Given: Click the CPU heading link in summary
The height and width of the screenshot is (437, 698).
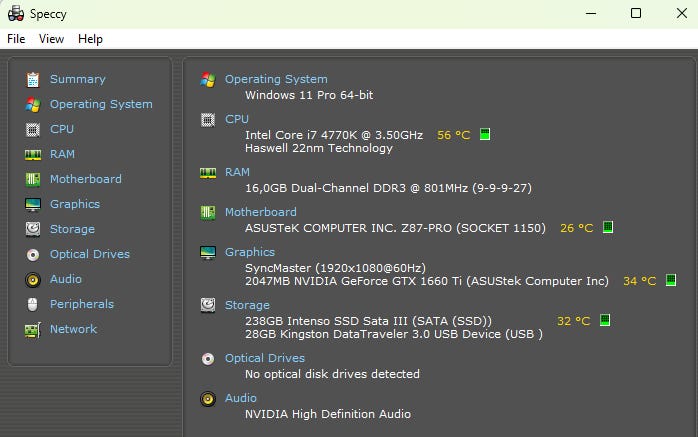Looking at the screenshot, I should [x=236, y=119].
